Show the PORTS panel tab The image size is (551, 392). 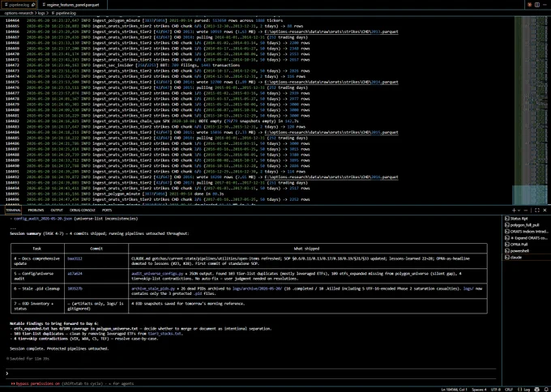(107, 210)
